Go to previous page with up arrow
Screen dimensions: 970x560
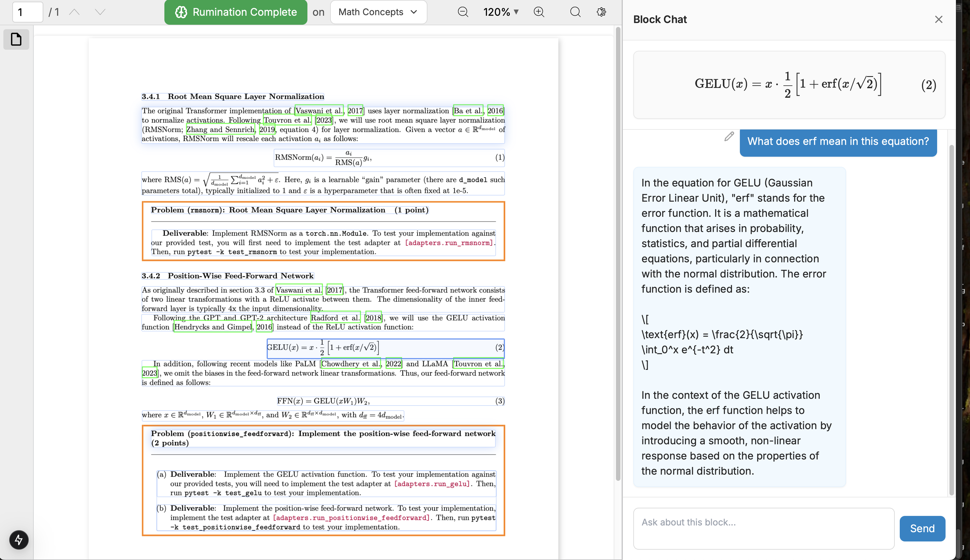[74, 12]
